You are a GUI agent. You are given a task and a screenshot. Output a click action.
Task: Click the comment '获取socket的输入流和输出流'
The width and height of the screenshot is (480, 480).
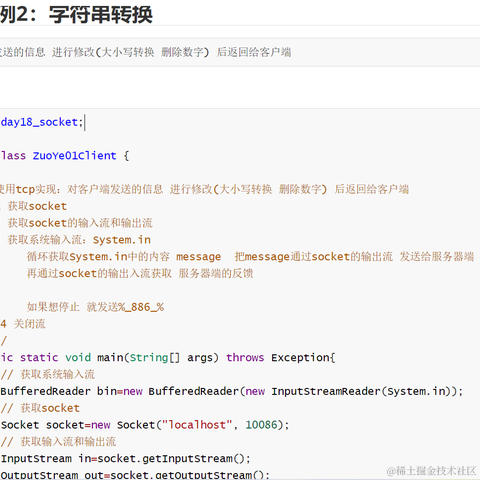80,223
